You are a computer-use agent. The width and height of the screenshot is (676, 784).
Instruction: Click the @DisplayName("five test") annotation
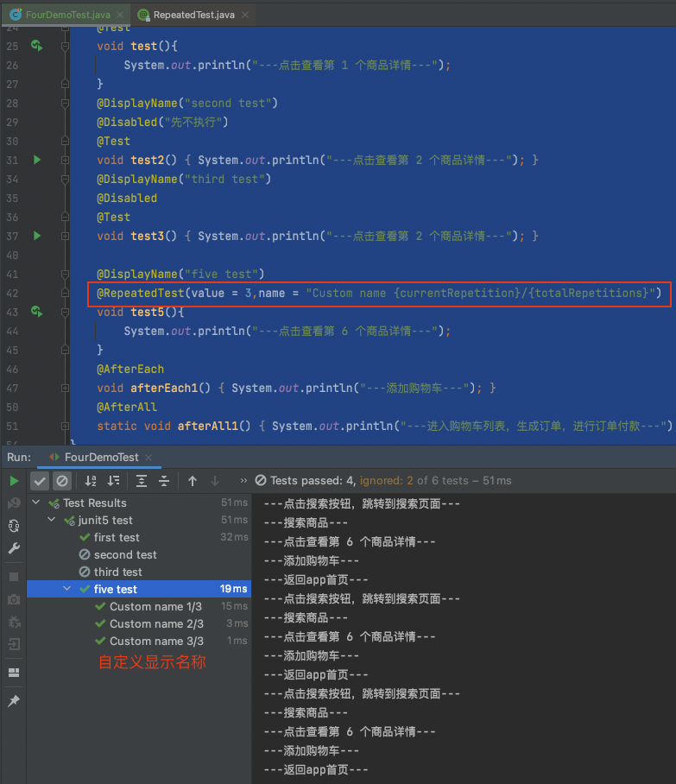click(180, 274)
